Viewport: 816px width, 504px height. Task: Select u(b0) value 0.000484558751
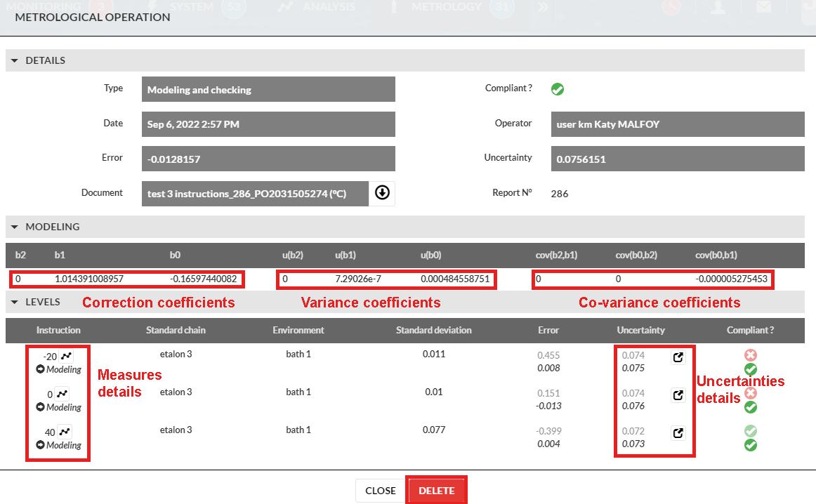pyautogui.click(x=455, y=279)
